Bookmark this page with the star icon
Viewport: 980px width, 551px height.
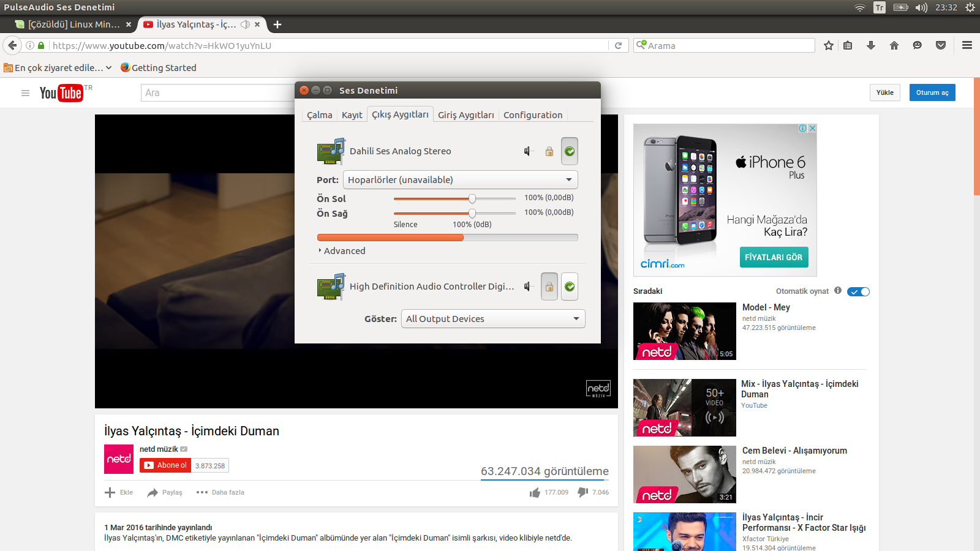pos(829,45)
